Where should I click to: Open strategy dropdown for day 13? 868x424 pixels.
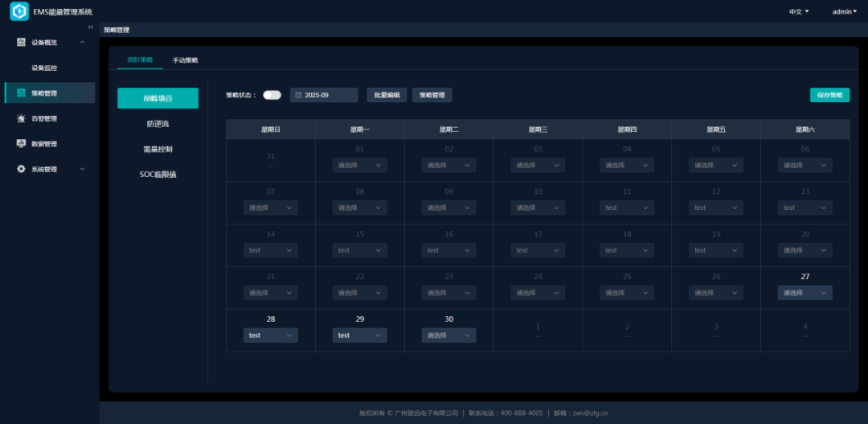(805, 208)
